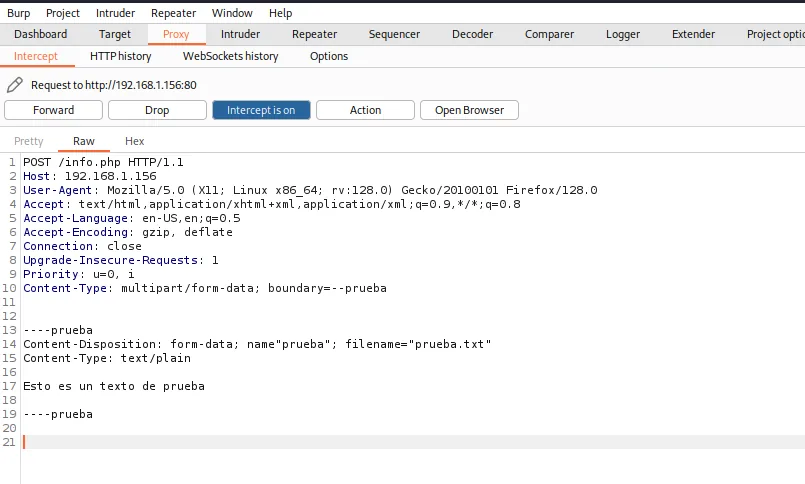Switch to HTTP history sub-tab
This screenshot has width=805, height=484.
click(121, 56)
